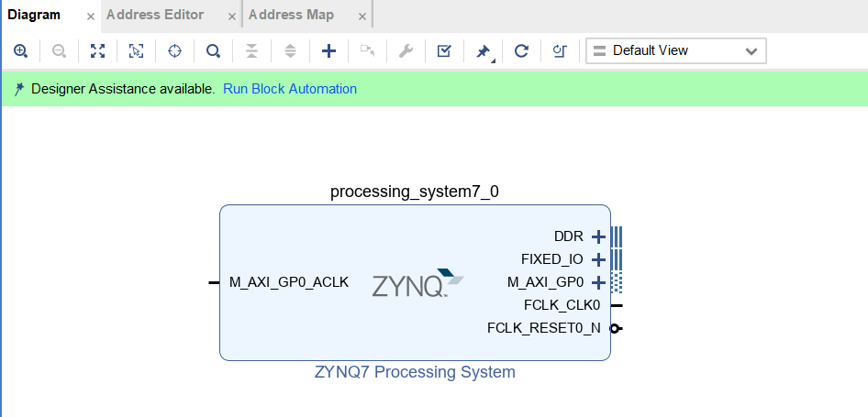Close the Diagram tab

pos(91,17)
